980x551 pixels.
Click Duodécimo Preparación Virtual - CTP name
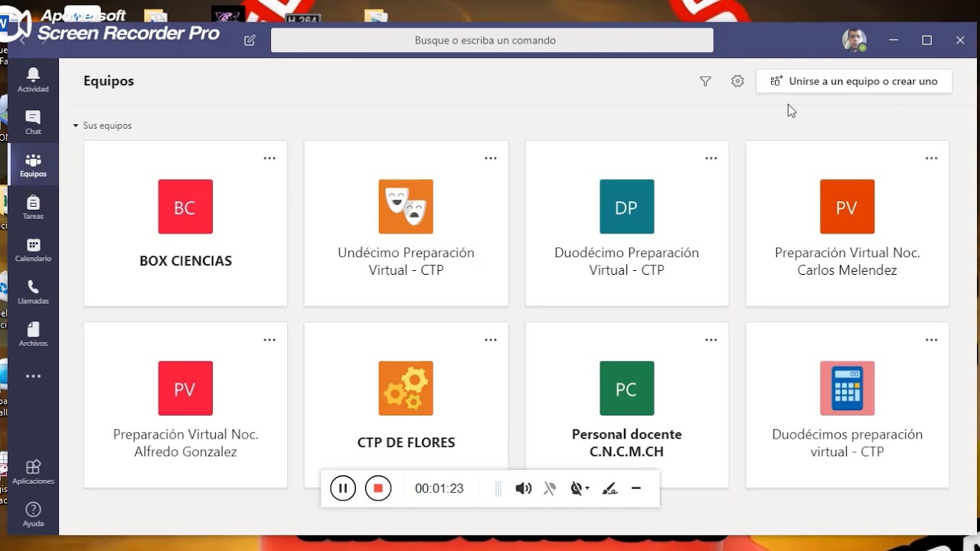626,261
